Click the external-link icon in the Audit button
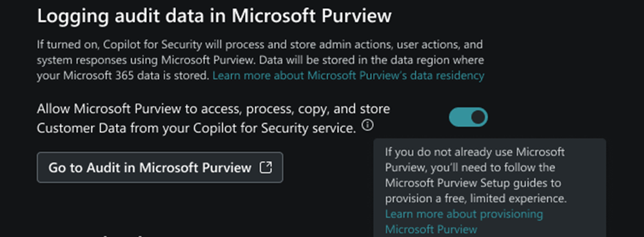The height and width of the screenshot is (237, 644). pos(266,167)
